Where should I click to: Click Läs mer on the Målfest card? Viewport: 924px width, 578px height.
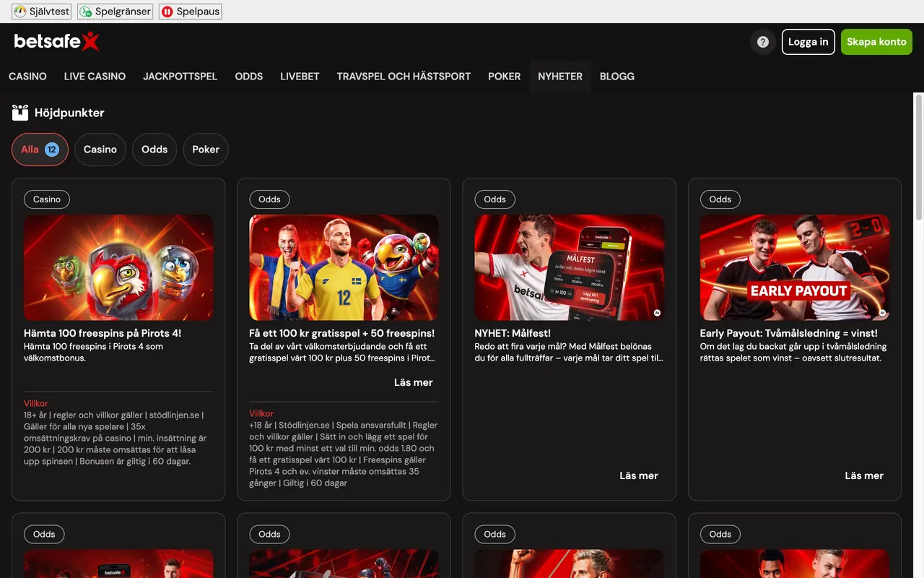[x=639, y=475]
